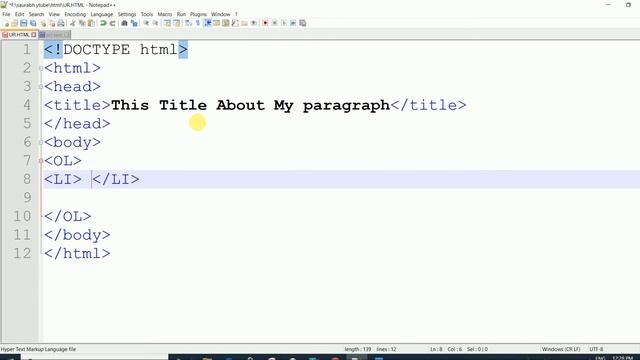Viewport: 640px width, 360px height.
Task: Open the File menu
Action: point(6,14)
